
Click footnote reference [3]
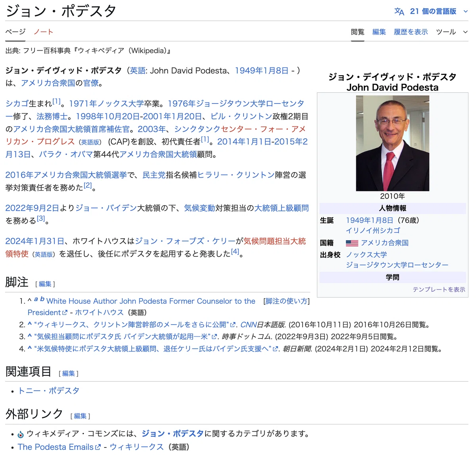pos(41,218)
